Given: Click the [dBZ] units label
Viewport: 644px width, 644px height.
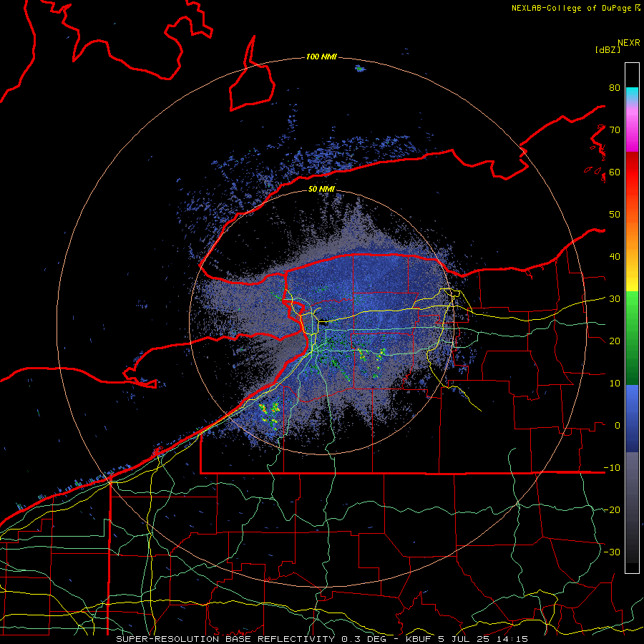Looking at the screenshot, I should (608, 50).
